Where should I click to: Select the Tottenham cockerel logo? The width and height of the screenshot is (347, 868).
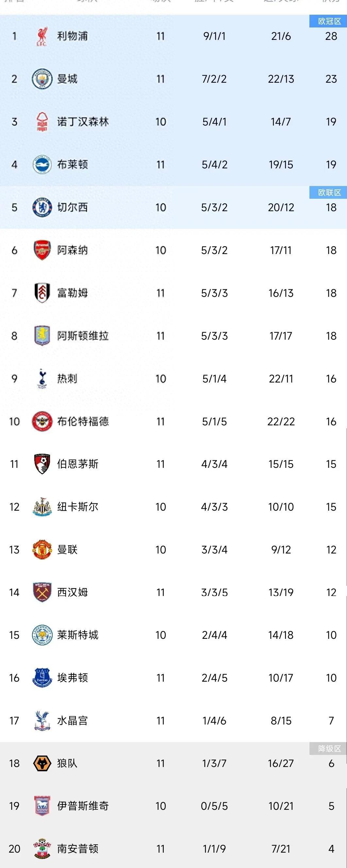(x=42, y=378)
